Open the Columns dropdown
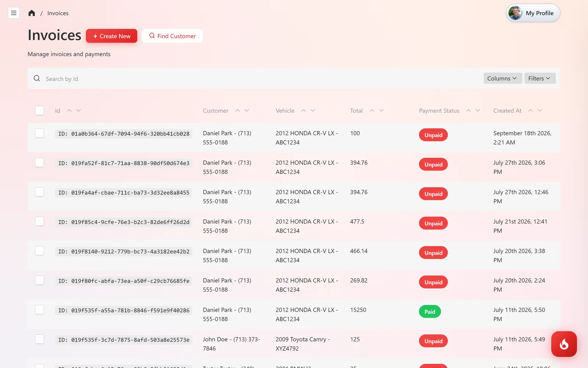 502,78
